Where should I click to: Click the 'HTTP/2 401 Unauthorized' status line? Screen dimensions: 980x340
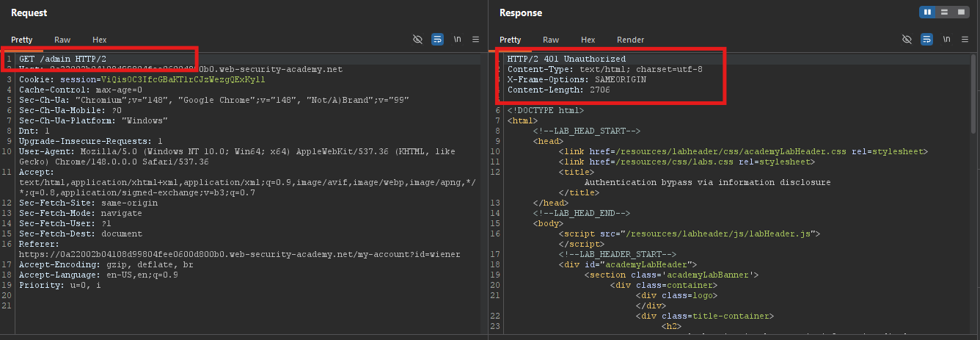(566, 59)
